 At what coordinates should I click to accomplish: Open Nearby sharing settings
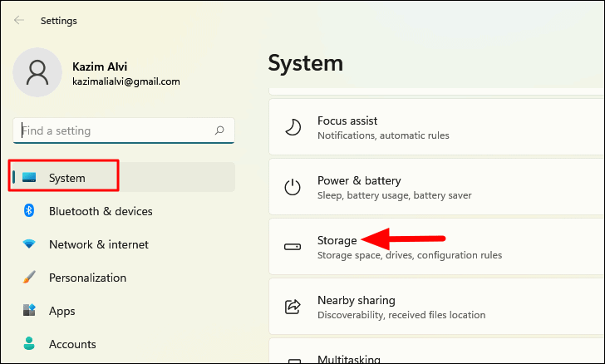click(437, 307)
